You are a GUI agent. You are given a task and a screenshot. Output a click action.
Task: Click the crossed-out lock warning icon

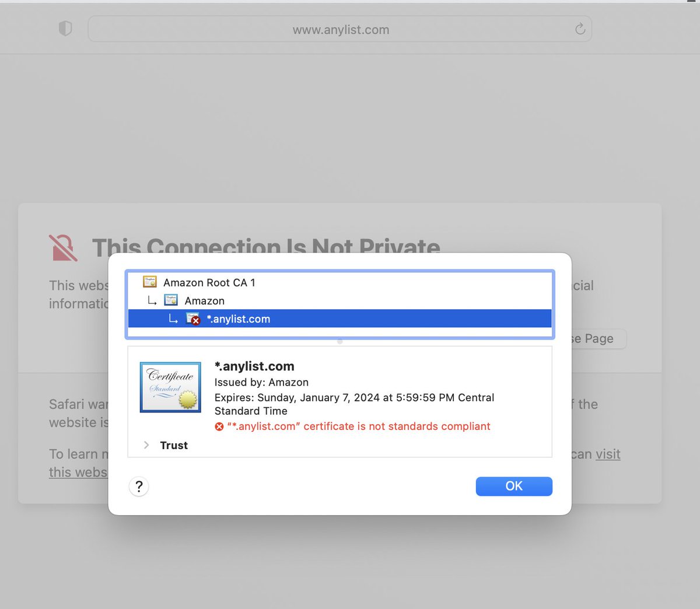point(63,247)
